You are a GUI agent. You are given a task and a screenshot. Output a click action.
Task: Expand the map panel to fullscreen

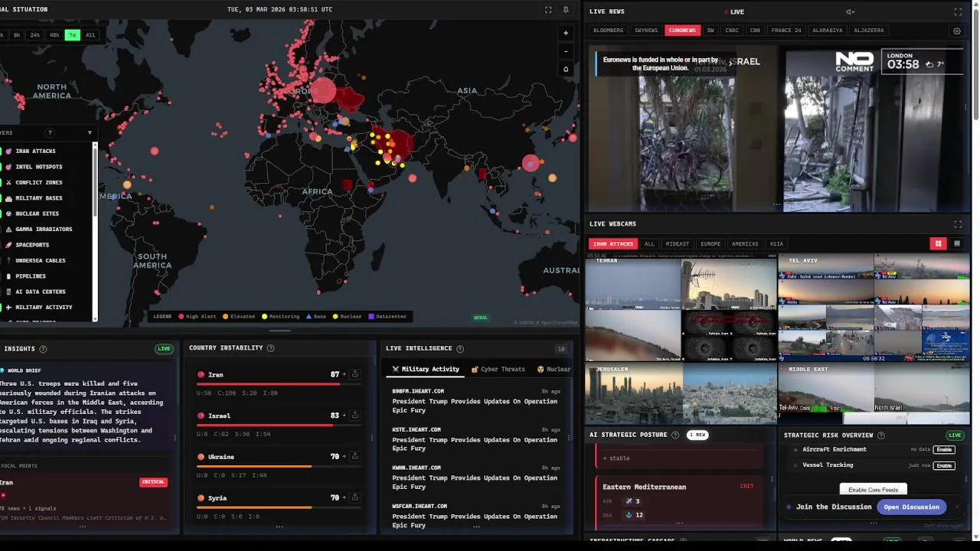coord(548,10)
